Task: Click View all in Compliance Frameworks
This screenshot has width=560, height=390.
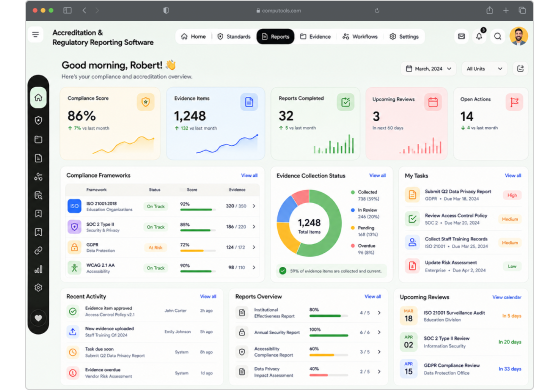Action: (249, 175)
